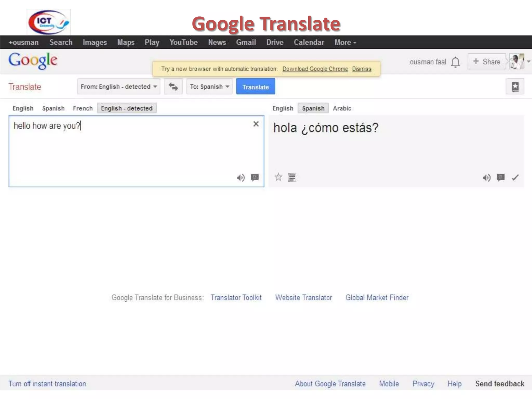
Task: Open Play in top navigation bar
Action: pyautogui.click(x=152, y=42)
